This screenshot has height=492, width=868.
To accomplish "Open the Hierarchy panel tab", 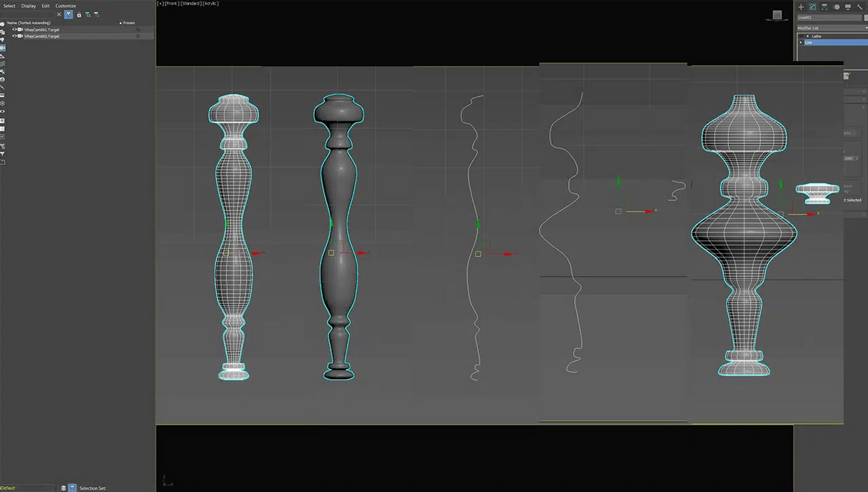I will (824, 7).
